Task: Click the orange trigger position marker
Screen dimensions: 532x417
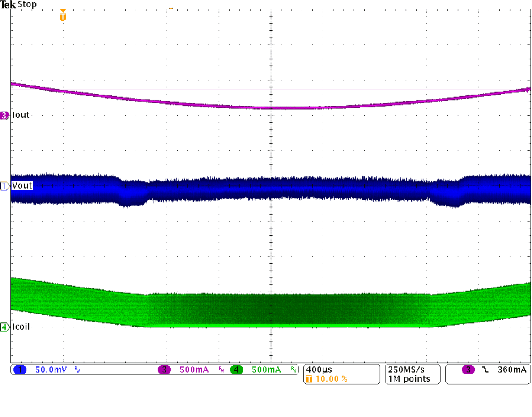Action: coord(62,17)
